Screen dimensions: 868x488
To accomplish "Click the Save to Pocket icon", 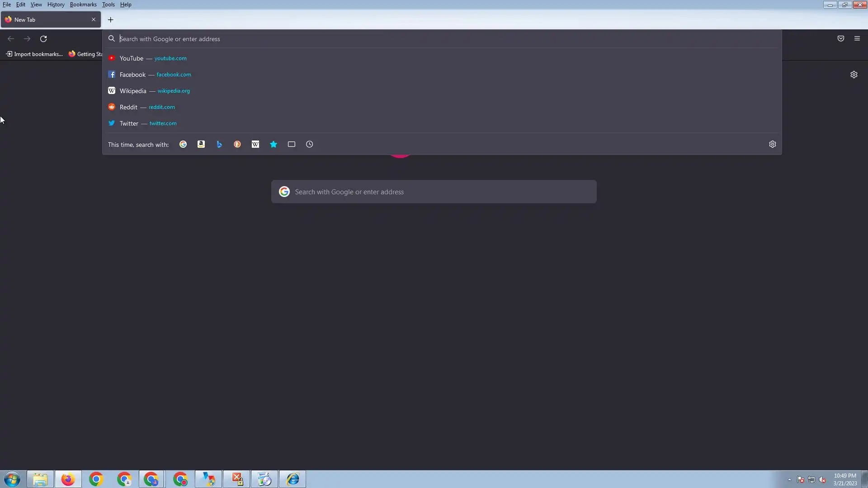I will pos(841,39).
